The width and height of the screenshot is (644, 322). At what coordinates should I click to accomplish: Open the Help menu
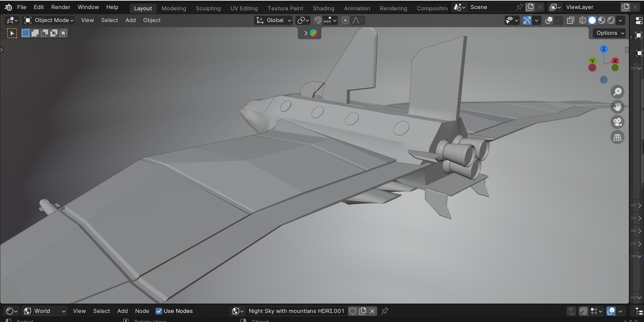pyautogui.click(x=112, y=7)
